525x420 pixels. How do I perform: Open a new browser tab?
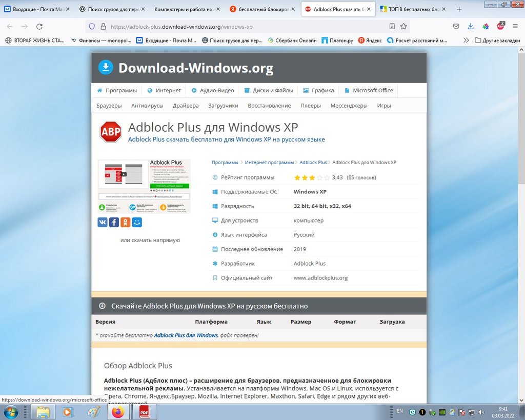459,9
